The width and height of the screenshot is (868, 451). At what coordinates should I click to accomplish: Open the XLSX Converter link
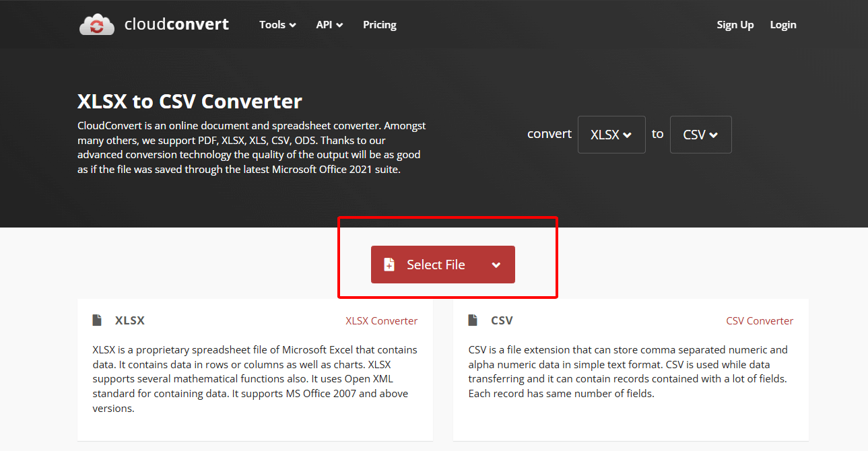point(382,321)
